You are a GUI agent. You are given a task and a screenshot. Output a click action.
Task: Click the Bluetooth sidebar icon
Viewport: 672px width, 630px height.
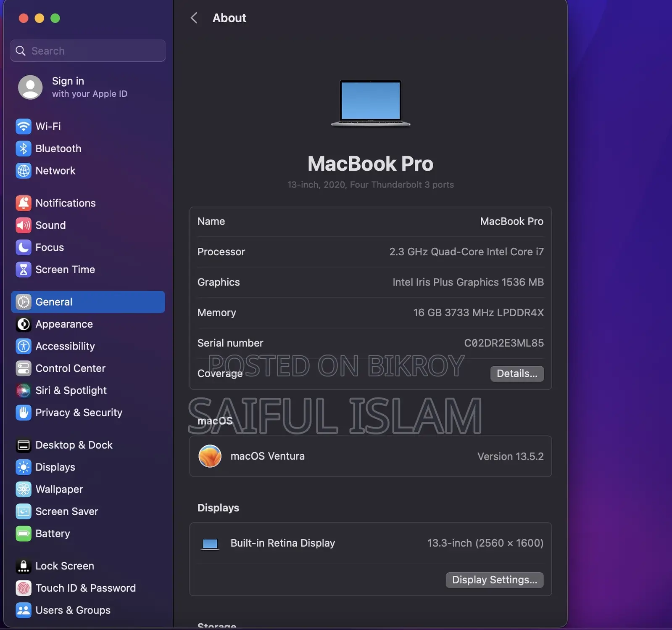pyautogui.click(x=24, y=148)
